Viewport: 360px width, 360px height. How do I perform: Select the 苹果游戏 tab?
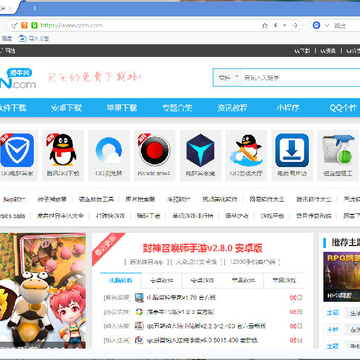284,280
